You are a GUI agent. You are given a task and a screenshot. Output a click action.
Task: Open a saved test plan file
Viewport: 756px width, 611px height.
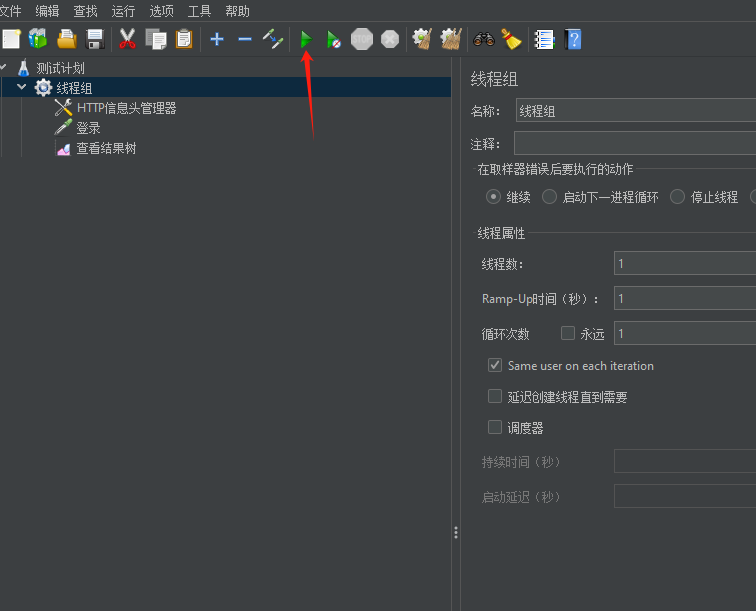(67, 39)
